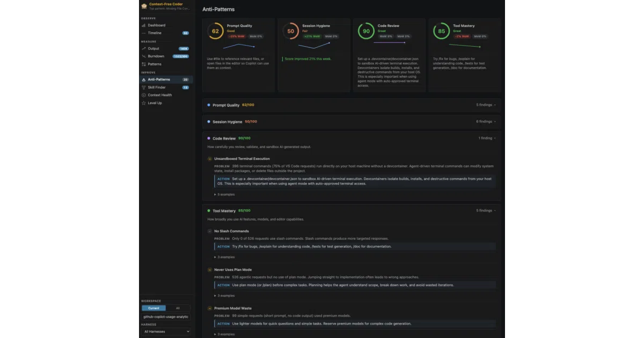Click the Session Hygiene sparkline chart
644x338 pixels.
click(314, 45)
